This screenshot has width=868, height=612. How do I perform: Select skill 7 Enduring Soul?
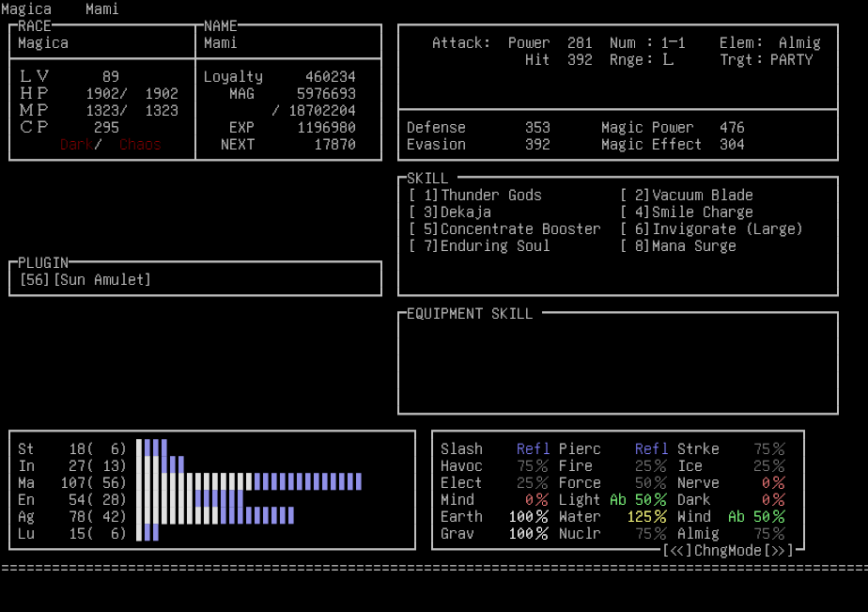(479, 246)
